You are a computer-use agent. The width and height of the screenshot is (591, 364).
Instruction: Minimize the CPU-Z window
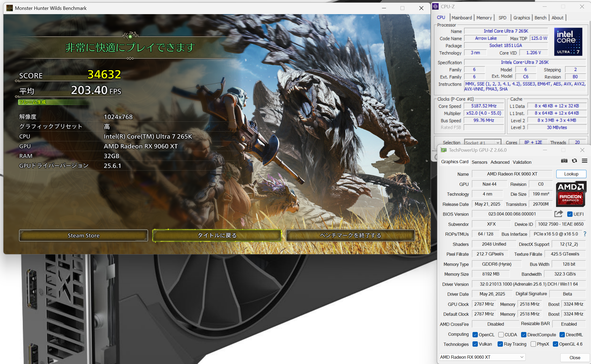pos(545,6)
